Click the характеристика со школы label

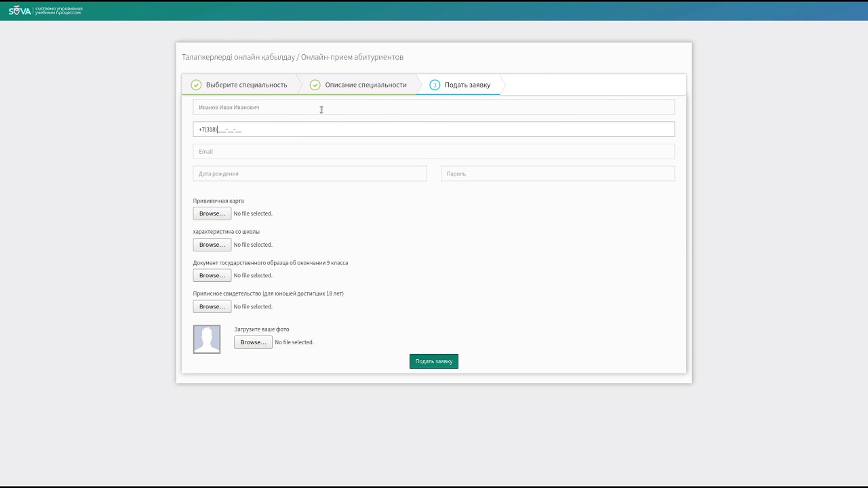point(226,232)
